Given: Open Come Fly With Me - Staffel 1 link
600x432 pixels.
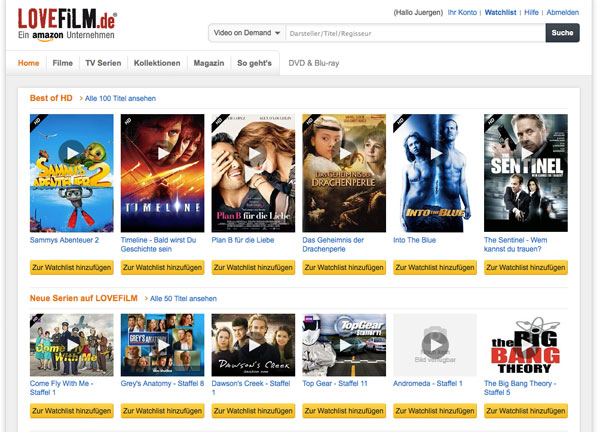Looking at the screenshot, I should (62, 388).
